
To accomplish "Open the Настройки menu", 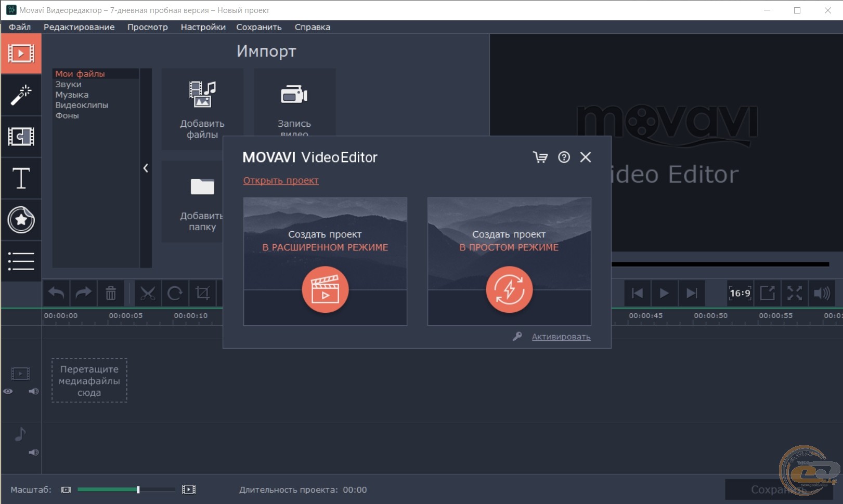I will (x=203, y=27).
